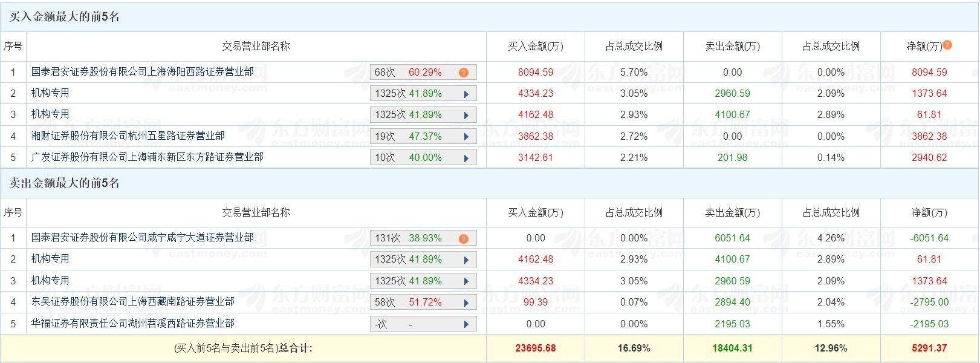Screen dimensions: 980x363
Task: Click the blue arrow beside 58次 51.72%
Action: click(x=466, y=302)
